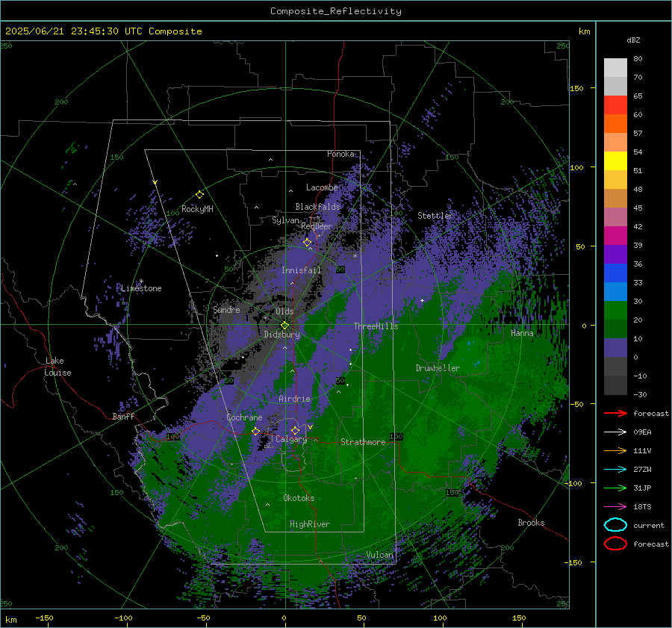Click the Sylvan map label
The image size is (672, 628).
click(285, 220)
